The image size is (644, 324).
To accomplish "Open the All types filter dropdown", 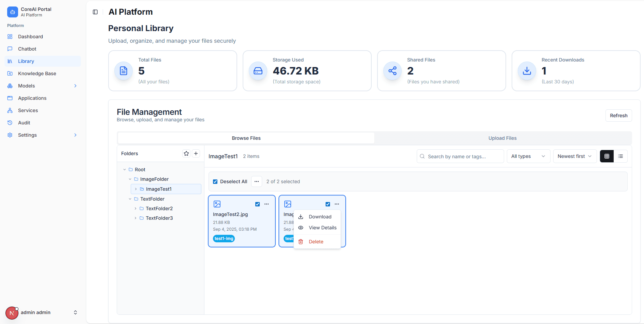I will click(528, 156).
